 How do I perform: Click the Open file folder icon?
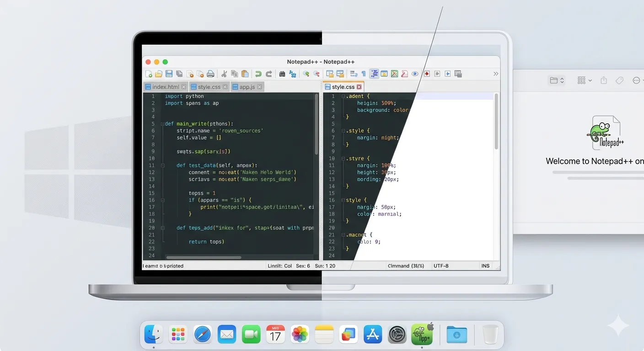(159, 74)
